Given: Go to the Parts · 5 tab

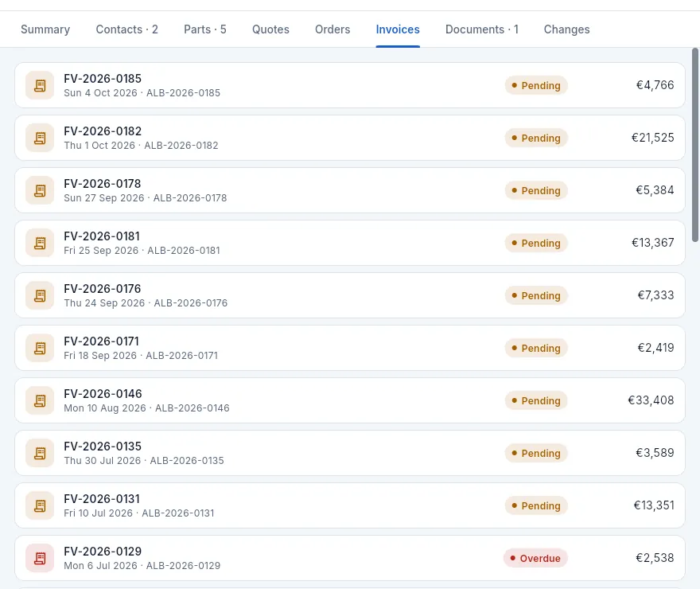Looking at the screenshot, I should [x=205, y=29].
